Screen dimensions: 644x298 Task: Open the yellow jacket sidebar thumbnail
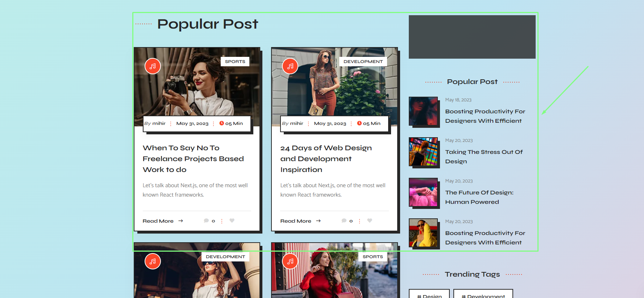coord(423,233)
